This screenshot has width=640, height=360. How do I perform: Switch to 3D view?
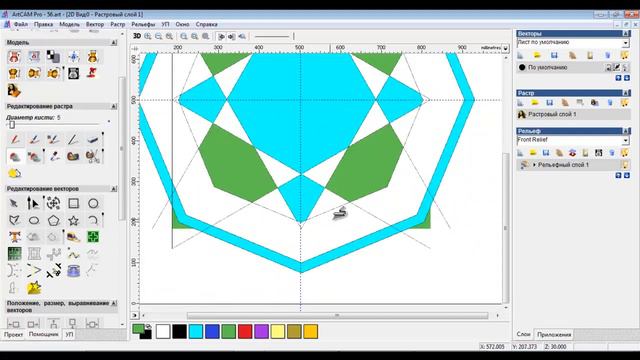(137, 36)
